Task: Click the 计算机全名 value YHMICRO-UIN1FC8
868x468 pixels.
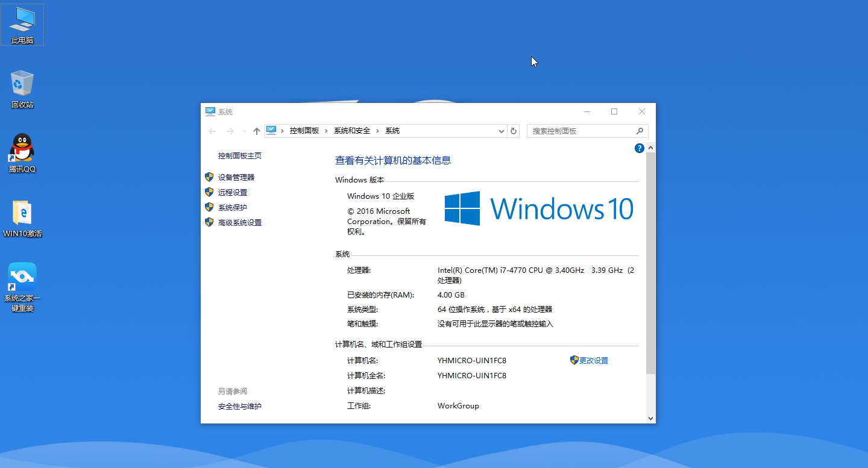Action: tap(472, 375)
